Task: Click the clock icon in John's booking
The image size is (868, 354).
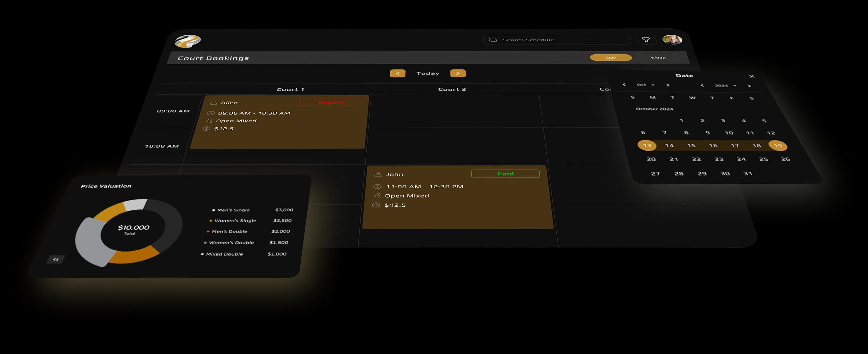Action: (377, 187)
